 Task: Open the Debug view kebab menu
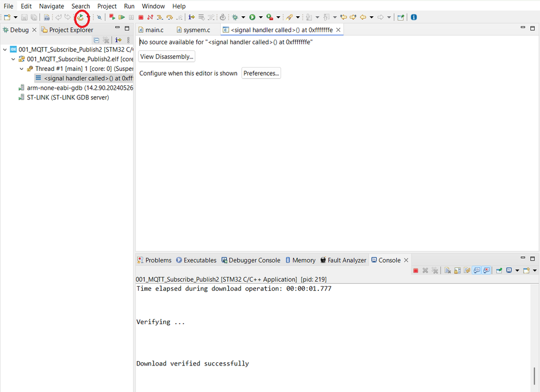pyautogui.click(x=129, y=41)
